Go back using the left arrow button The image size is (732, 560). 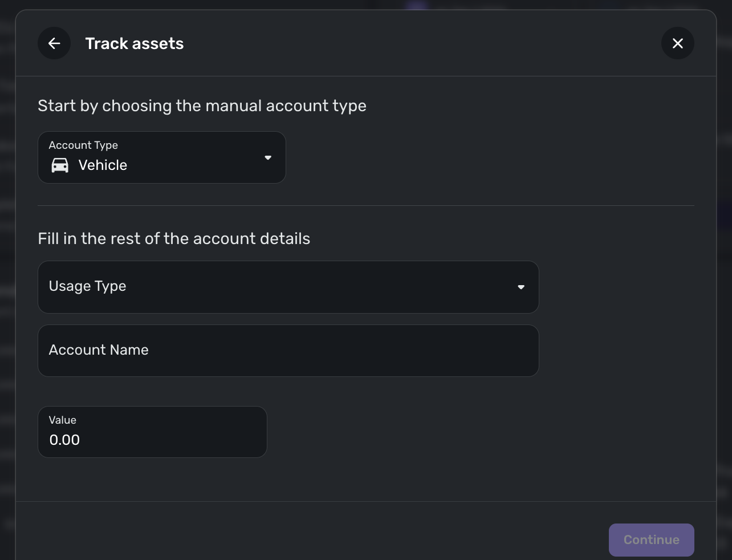tap(54, 43)
